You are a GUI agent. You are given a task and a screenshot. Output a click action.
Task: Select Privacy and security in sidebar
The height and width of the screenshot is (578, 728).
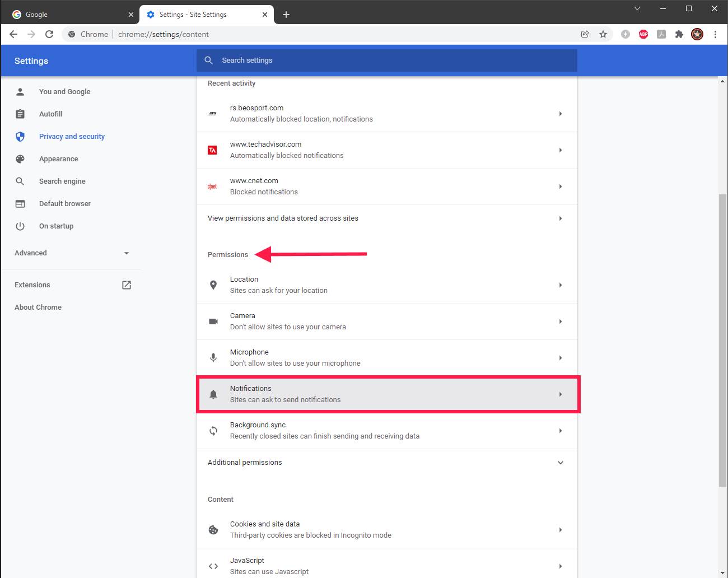[x=72, y=137]
